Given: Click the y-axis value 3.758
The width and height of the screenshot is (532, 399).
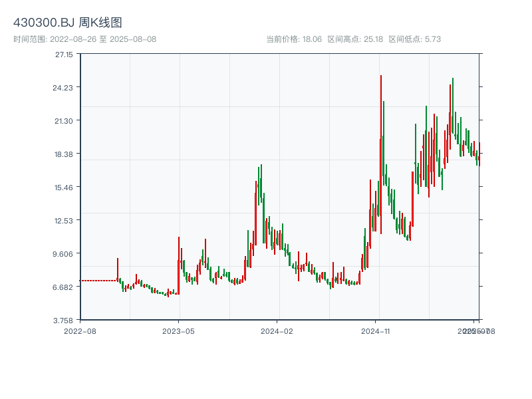Looking at the screenshot, I should 63,321.
